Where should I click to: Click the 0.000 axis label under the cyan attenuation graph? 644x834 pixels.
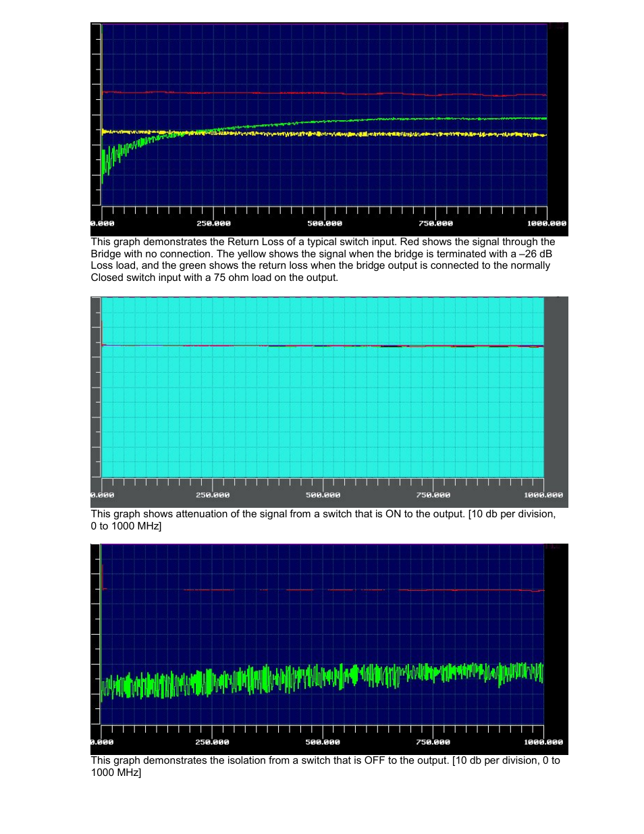tap(103, 495)
